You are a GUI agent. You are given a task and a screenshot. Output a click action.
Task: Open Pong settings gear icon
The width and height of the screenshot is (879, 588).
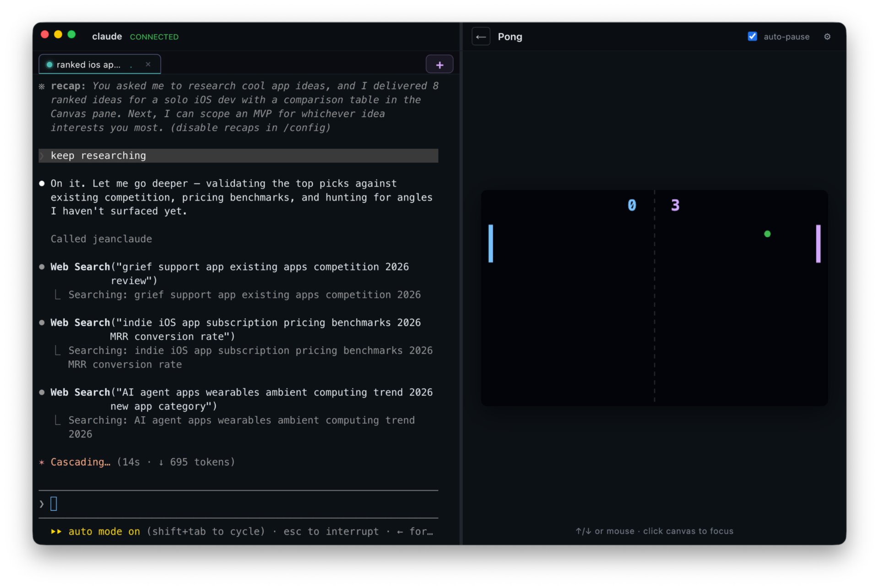827,37
